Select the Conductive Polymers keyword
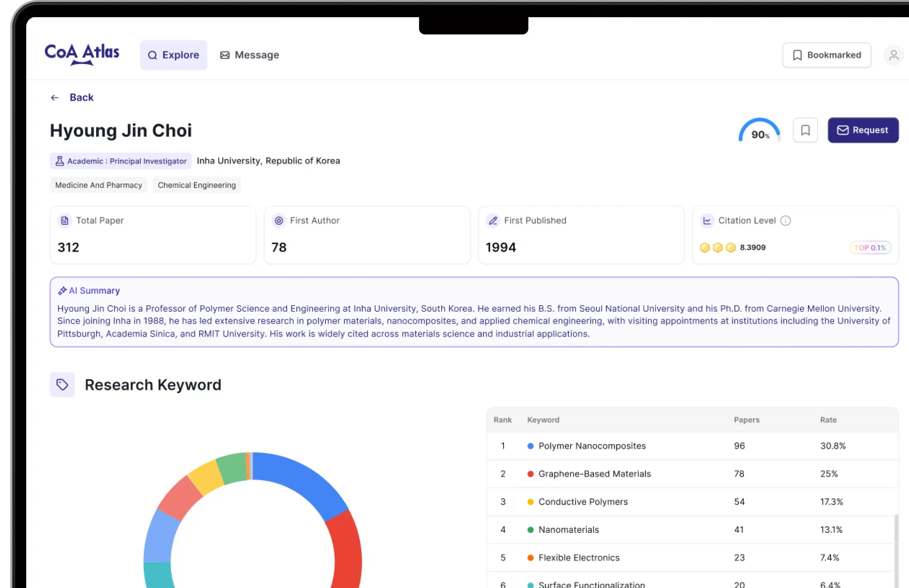This screenshot has width=909, height=588. click(x=583, y=501)
